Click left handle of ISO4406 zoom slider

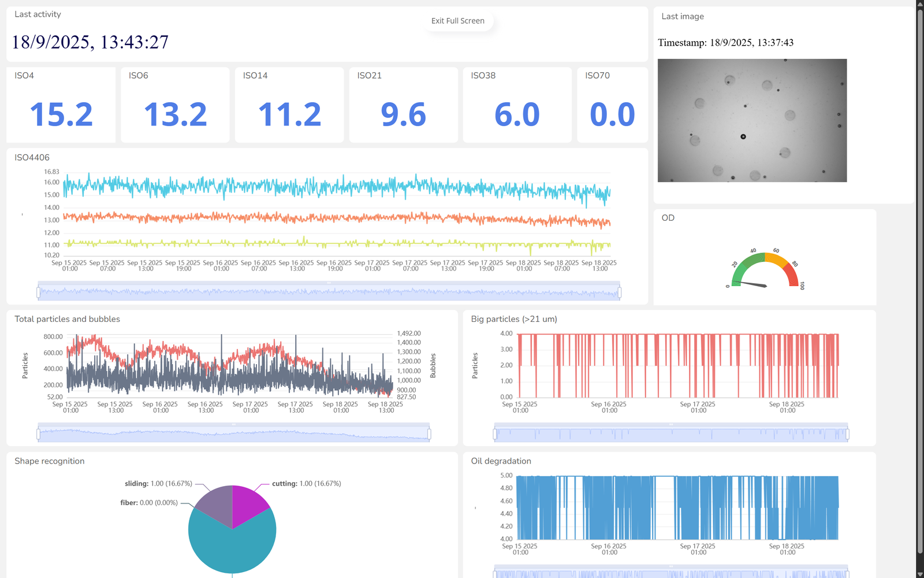38,292
